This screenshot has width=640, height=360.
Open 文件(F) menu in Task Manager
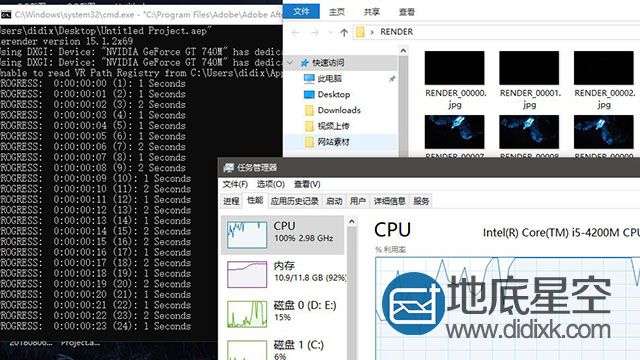[x=235, y=184]
